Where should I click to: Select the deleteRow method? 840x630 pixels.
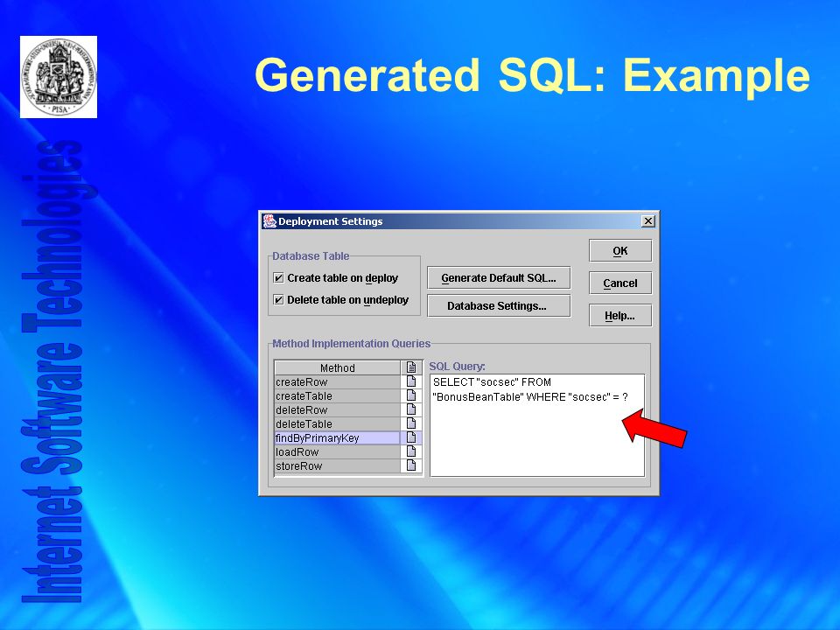[338, 409]
